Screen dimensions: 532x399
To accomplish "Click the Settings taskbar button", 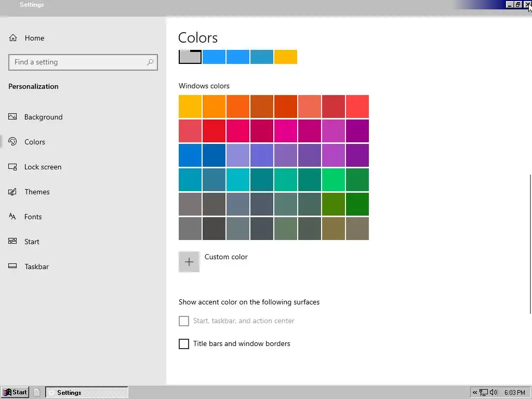I will 87,393.
